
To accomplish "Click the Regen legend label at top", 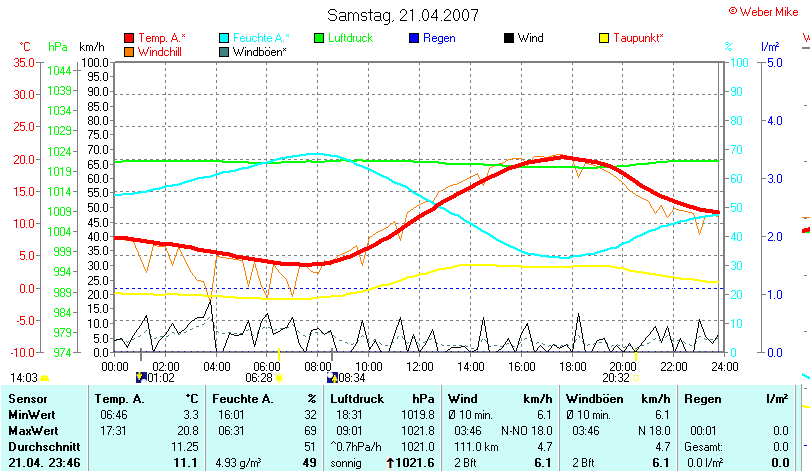I will point(439,38).
